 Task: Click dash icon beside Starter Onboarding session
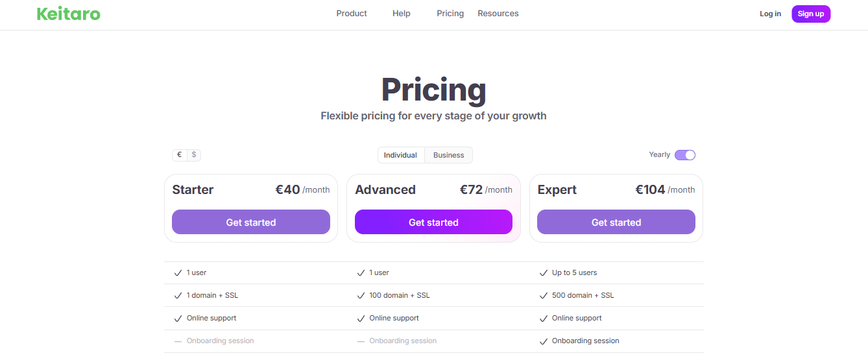tap(178, 341)
